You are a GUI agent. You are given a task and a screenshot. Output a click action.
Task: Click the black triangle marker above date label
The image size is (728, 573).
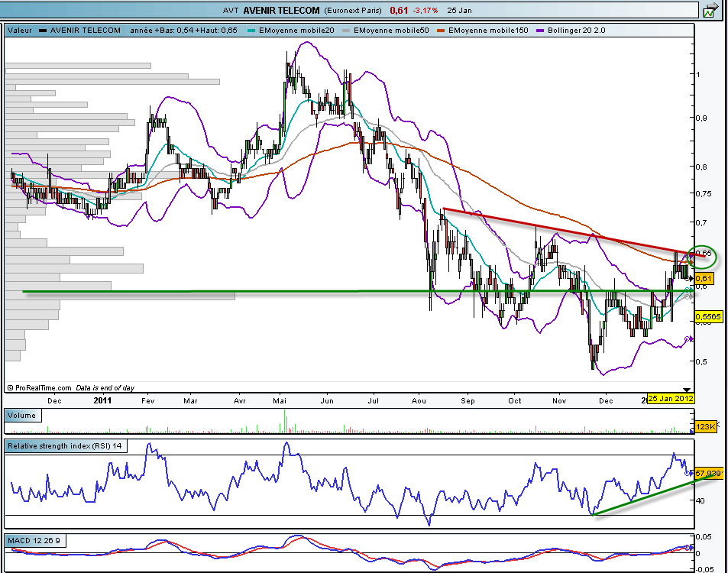(685, 390)
